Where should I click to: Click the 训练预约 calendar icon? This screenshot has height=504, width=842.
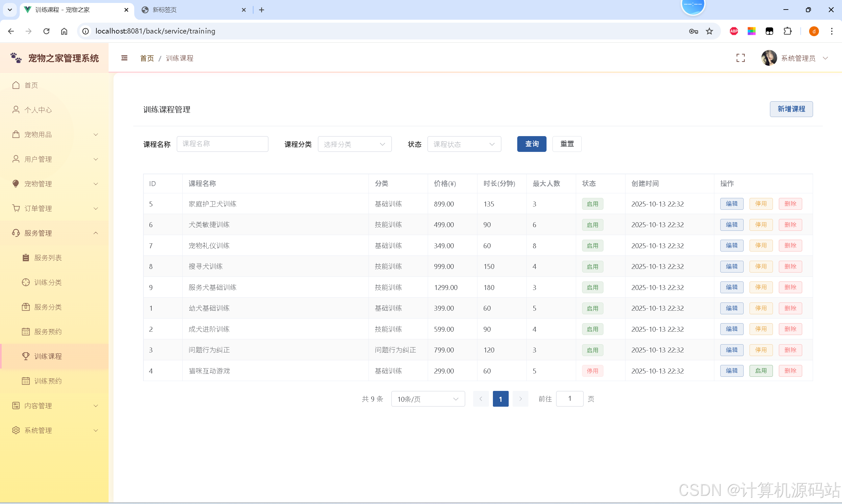click(25, 381)
